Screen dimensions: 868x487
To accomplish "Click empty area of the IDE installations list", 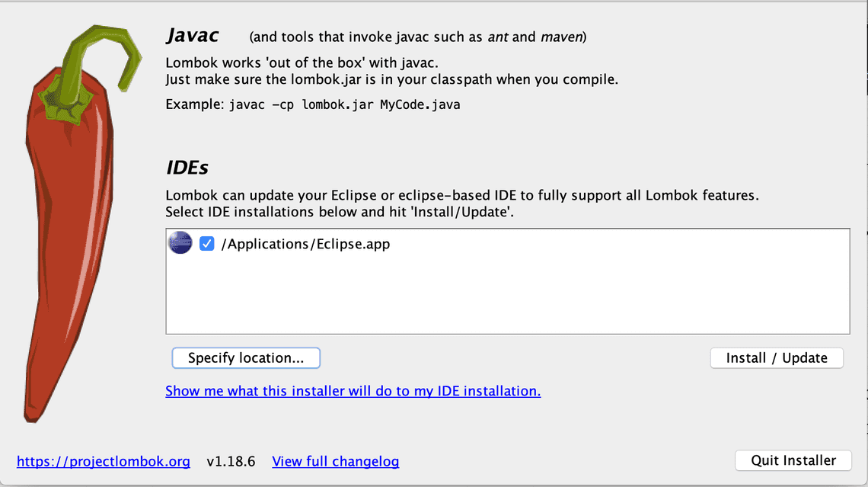I will coord(506,297).
